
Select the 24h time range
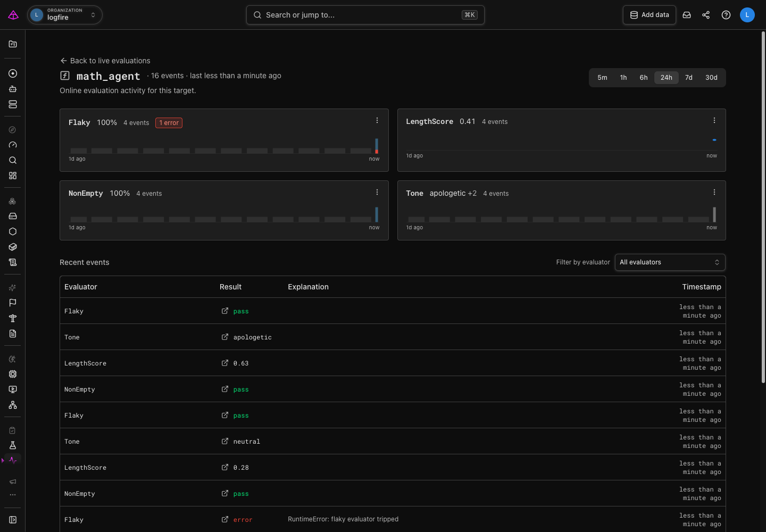[667, 78]
